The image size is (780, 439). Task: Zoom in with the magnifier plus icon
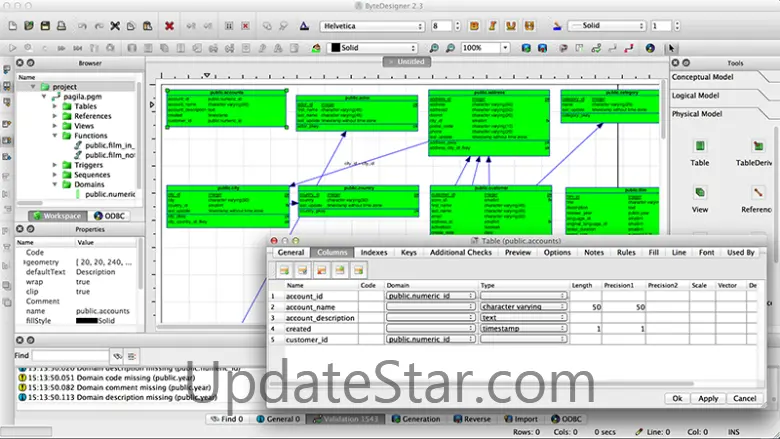click(434, 48)
